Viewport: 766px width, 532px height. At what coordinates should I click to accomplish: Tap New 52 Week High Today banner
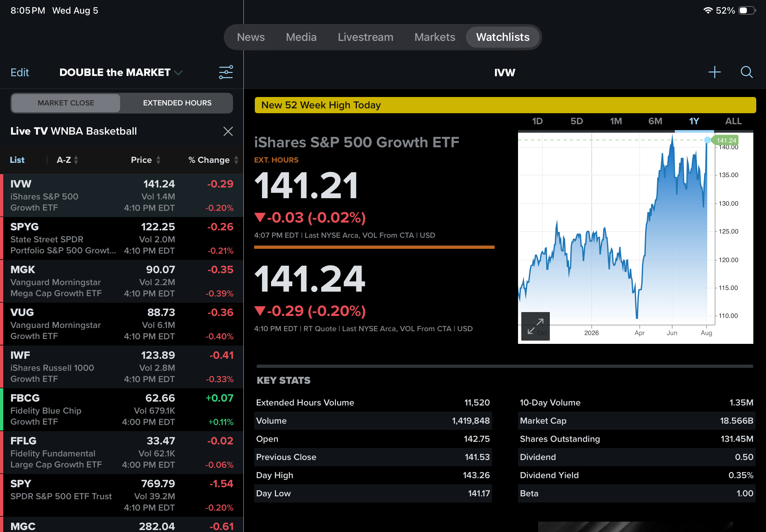pos(505,105)
